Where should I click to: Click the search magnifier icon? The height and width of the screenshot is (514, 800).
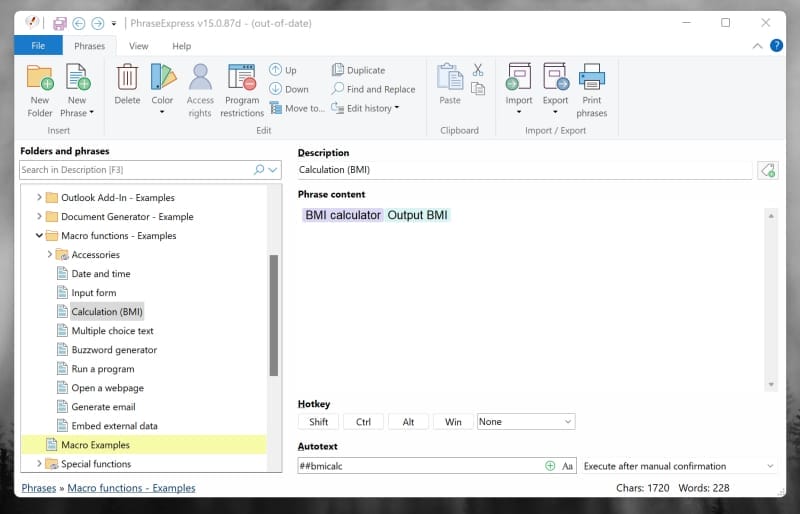pos(259,169)
